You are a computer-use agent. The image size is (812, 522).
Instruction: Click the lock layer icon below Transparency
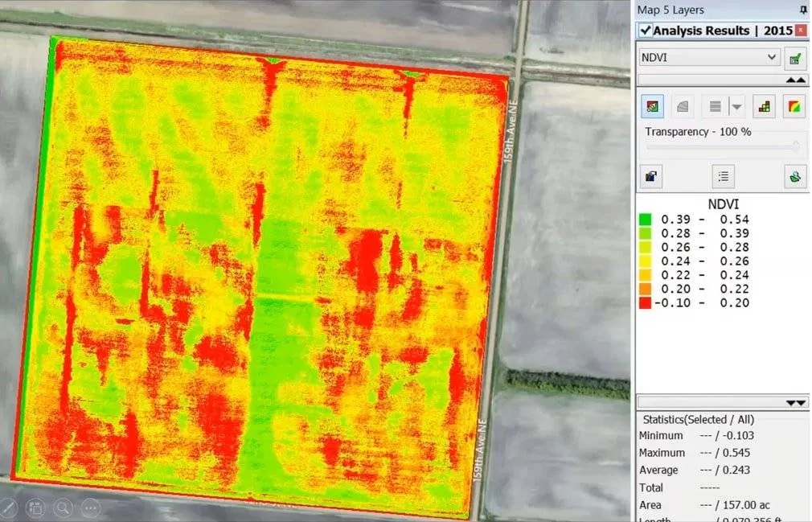[x=652, y=177]
